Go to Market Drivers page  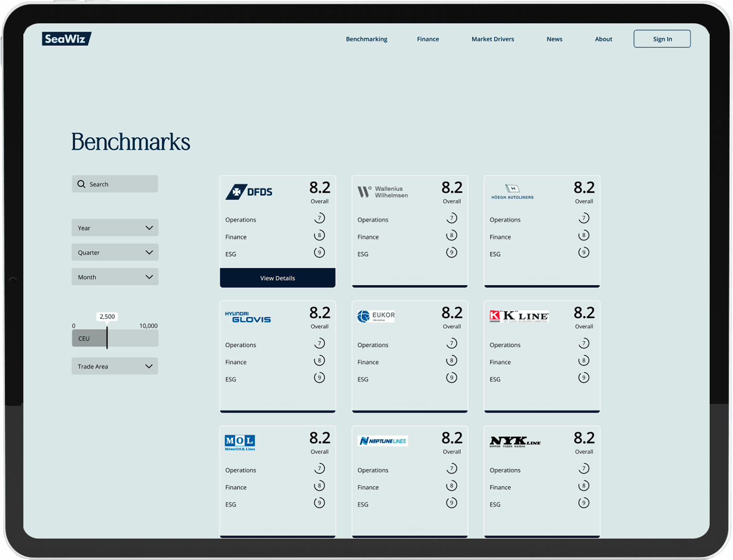[493, 39]
